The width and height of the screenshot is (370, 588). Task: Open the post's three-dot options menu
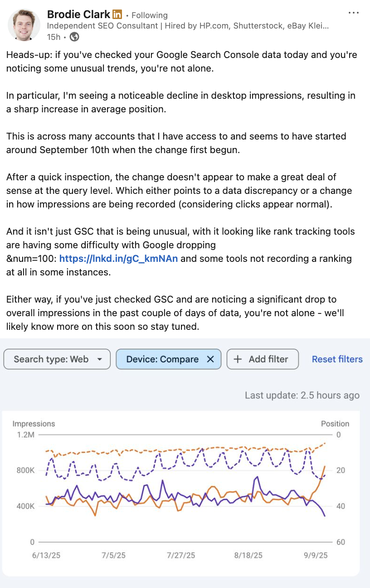click(353, 13)
